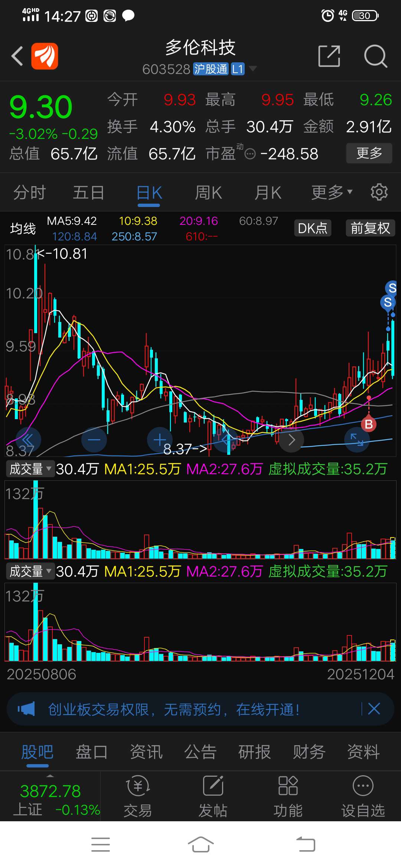Open 公告 announcements tab

200,752
